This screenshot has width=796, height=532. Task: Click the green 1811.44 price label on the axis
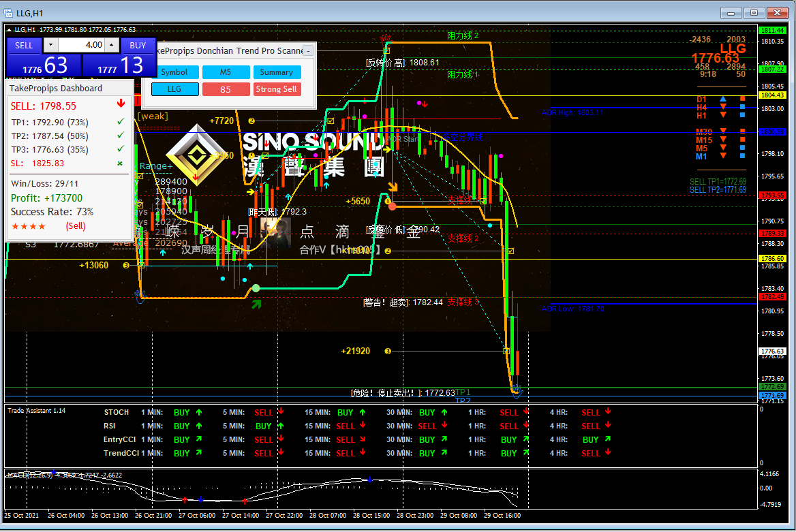click(x=773, y=31)
